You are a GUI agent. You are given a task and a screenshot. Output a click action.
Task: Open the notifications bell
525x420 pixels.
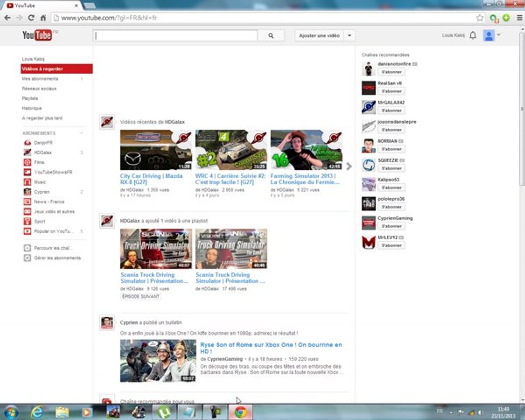(x=473, y=35)
